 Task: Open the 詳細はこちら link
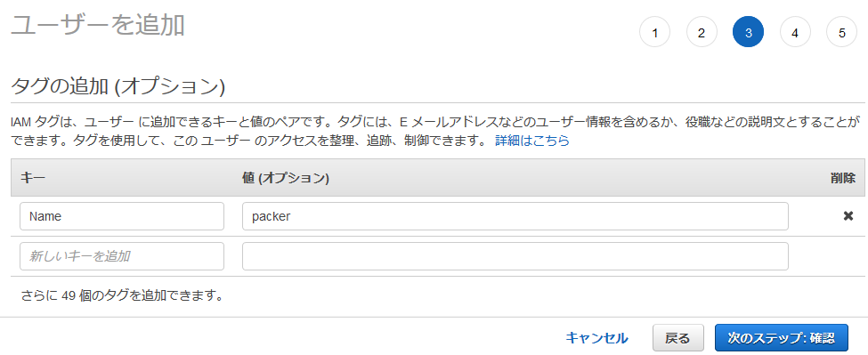532,141
